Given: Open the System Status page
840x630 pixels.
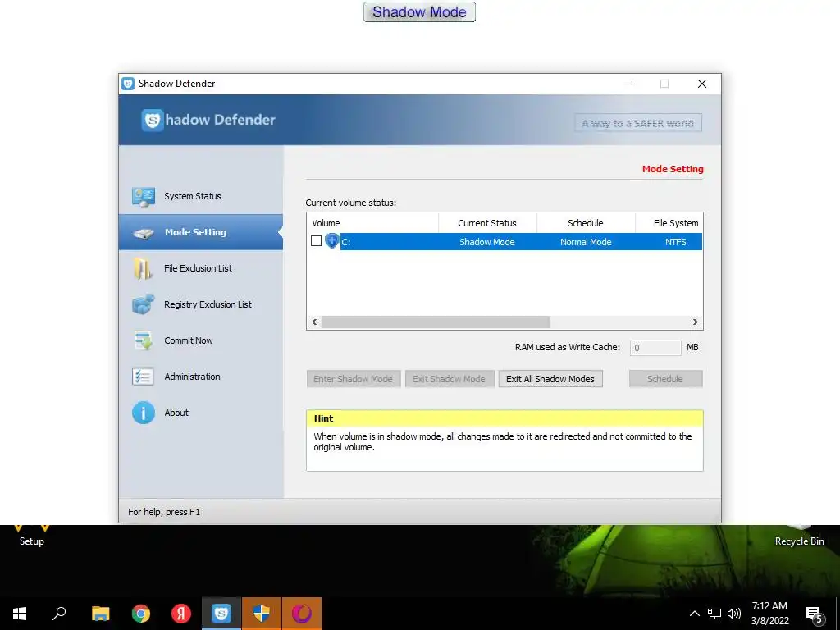Looking at the screenshot, I should 201,197.
